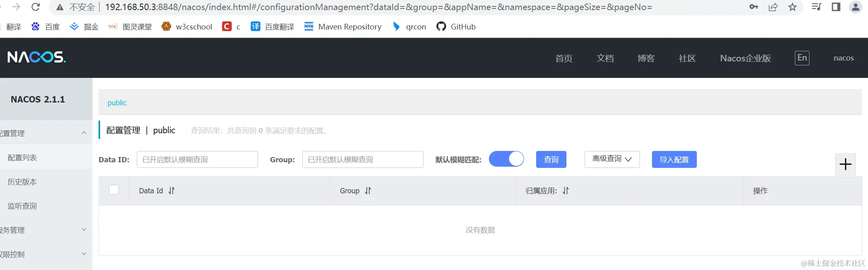Tick the select-all checkbox in table header
868x270 pixels.
(x=114, y=190)
